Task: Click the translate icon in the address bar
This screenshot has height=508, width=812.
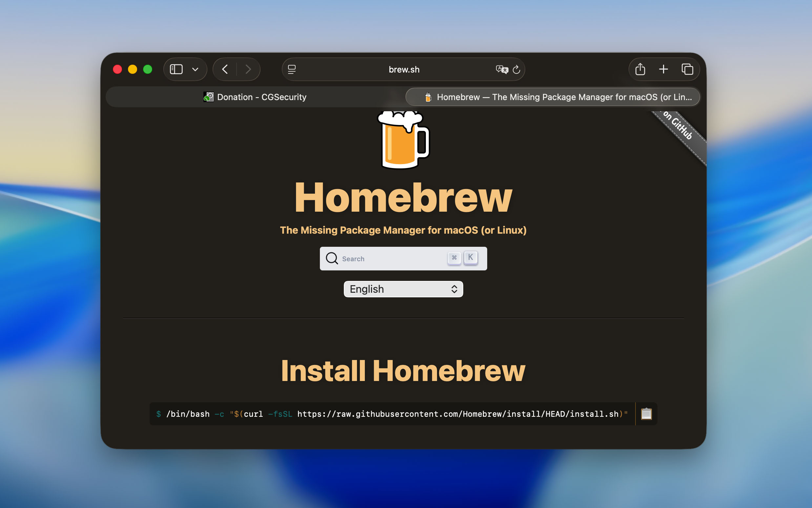Action: pyautogui.click(x=502, y=69)
